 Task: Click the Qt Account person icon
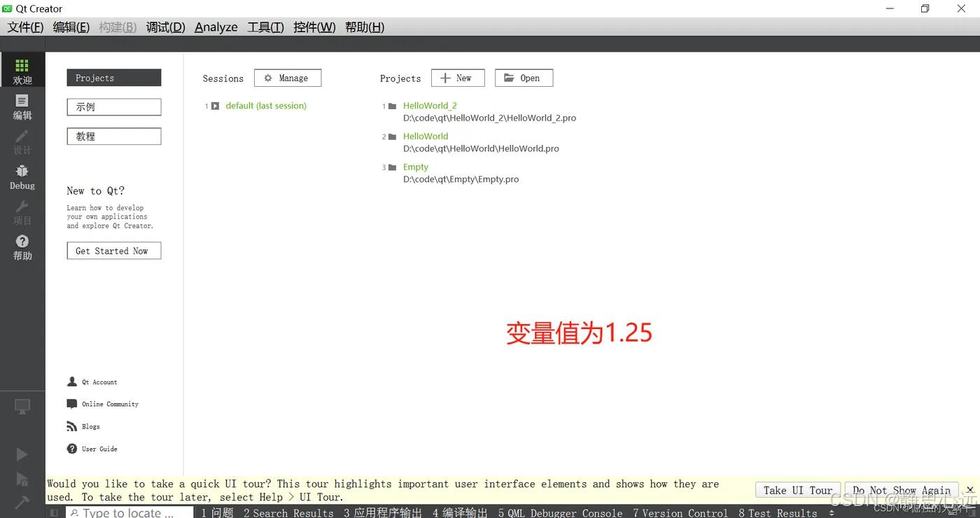coord(72,381)
